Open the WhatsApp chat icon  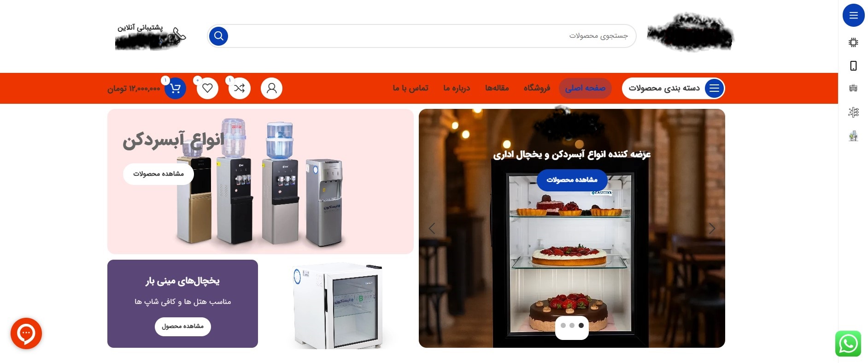pos(848,344)
